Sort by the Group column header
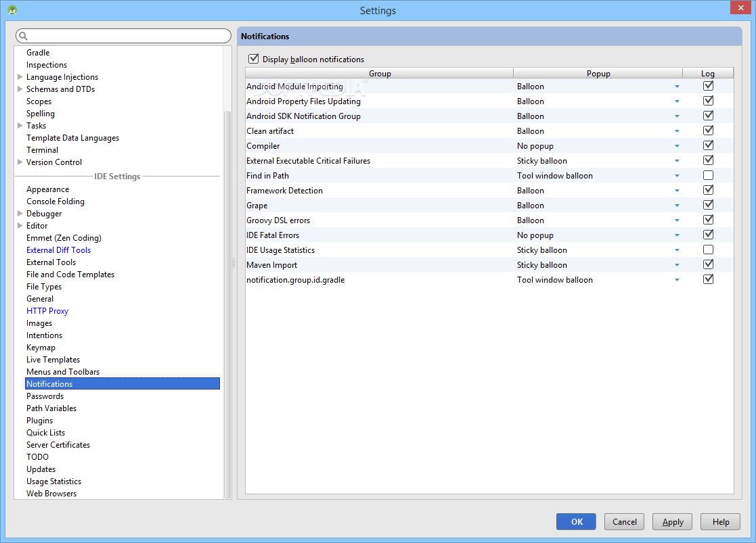 380,73
